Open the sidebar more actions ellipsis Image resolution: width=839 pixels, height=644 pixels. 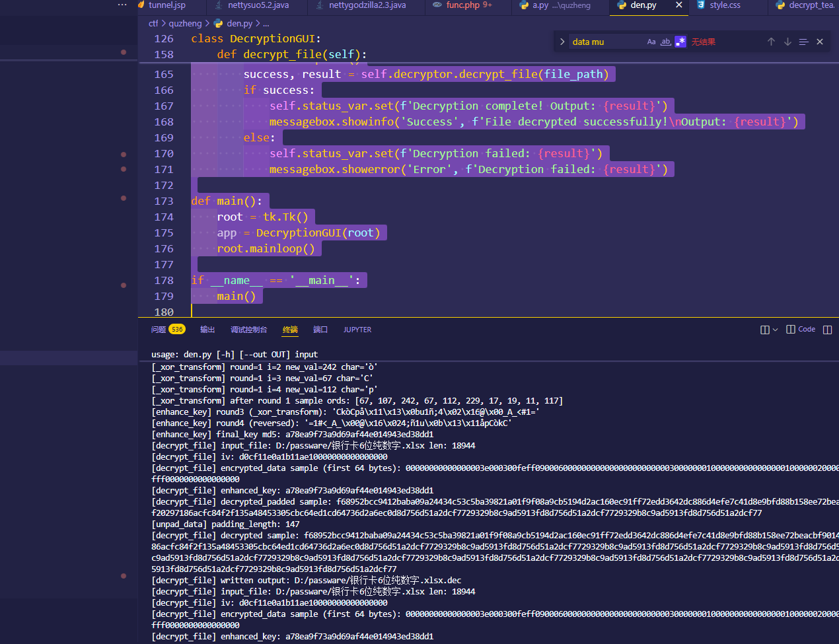pos(122,5)
